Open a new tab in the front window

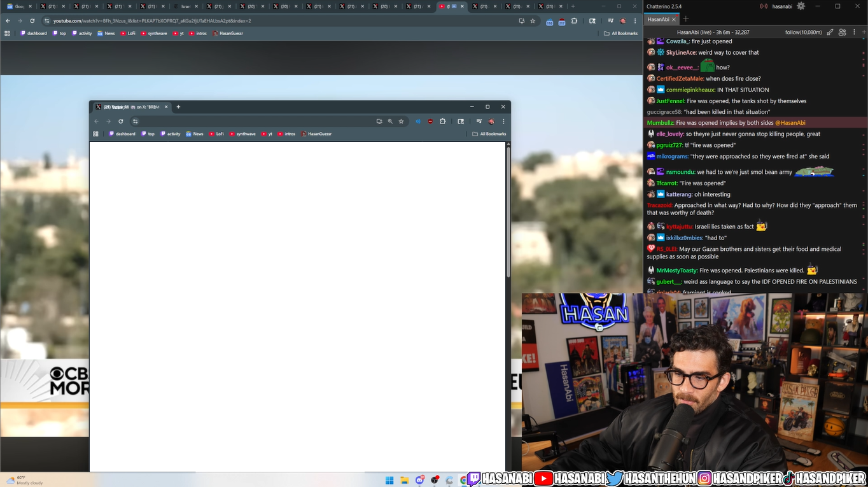coord(178,107)
